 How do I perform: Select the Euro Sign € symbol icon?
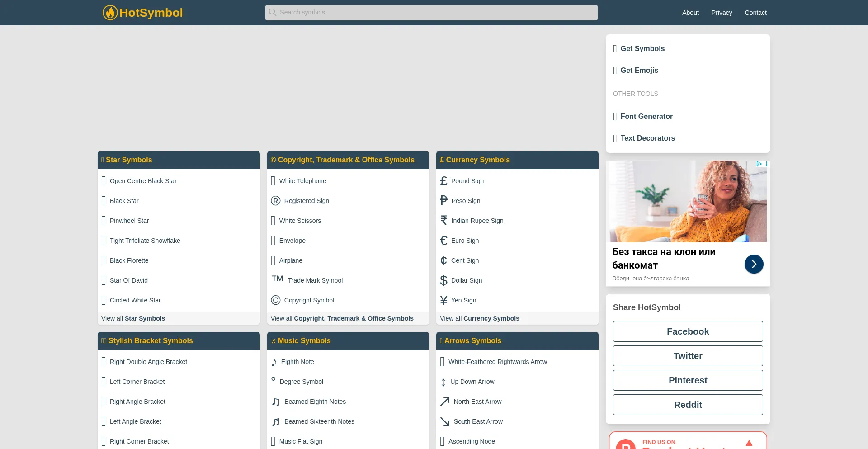[x=443, y=241]
